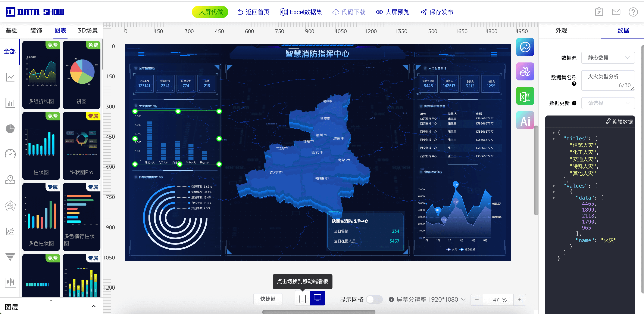Select the pie chart category icon
Screen dimensions: 644x314
tap(10, 129)
